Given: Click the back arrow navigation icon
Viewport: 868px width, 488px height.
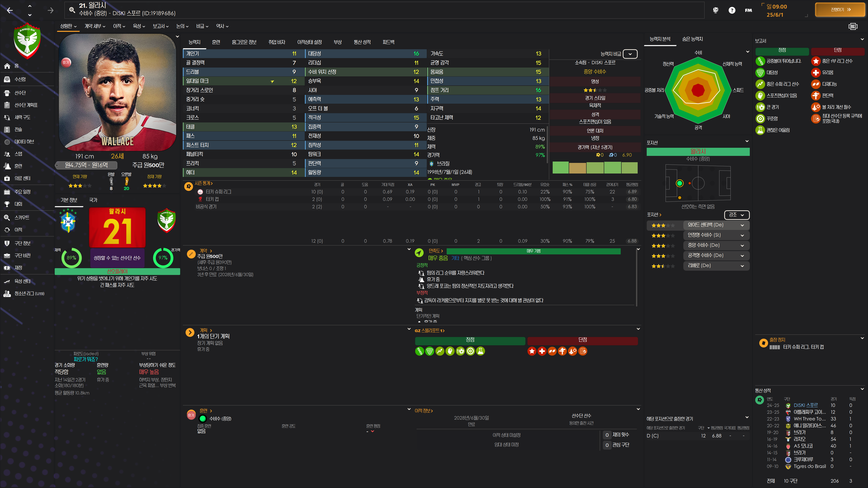Looking at the screenshot, I should (10, 10).
